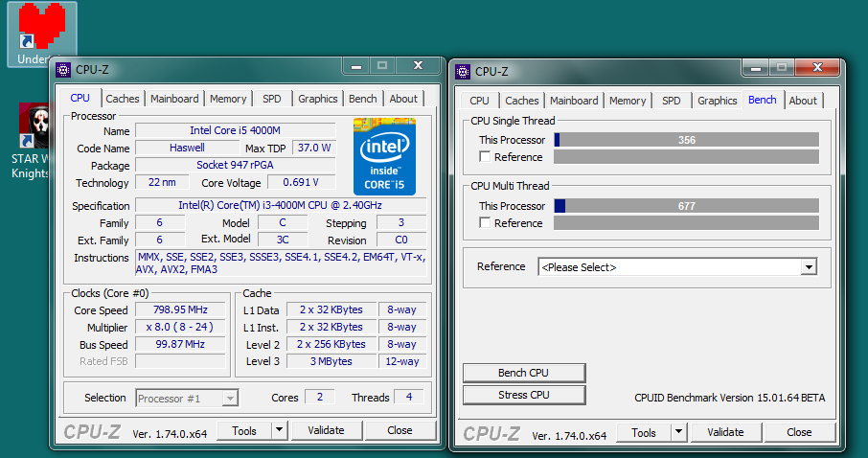Switch to Bench tab in left CPU-Z window

362,99
